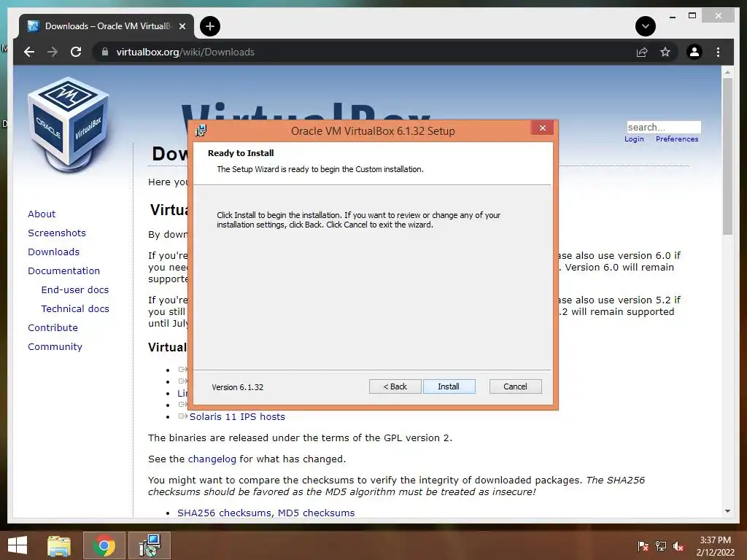Bookmark this page with the star icon

(665, 52)
